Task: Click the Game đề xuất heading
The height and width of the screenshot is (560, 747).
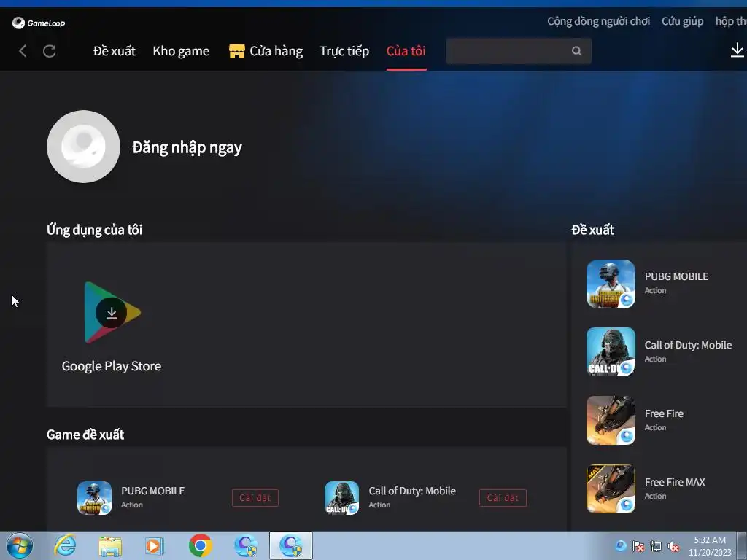Action: 85,435
